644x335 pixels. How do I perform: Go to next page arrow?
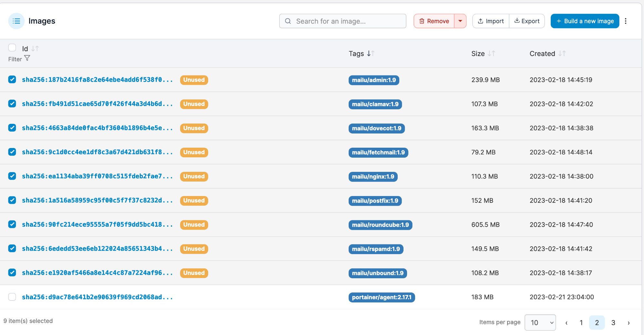tap(629, 323)
